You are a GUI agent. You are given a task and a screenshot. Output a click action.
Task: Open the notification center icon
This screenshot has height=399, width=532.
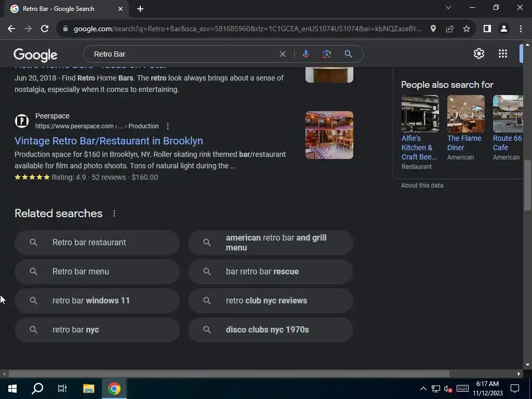coord(515,389)
